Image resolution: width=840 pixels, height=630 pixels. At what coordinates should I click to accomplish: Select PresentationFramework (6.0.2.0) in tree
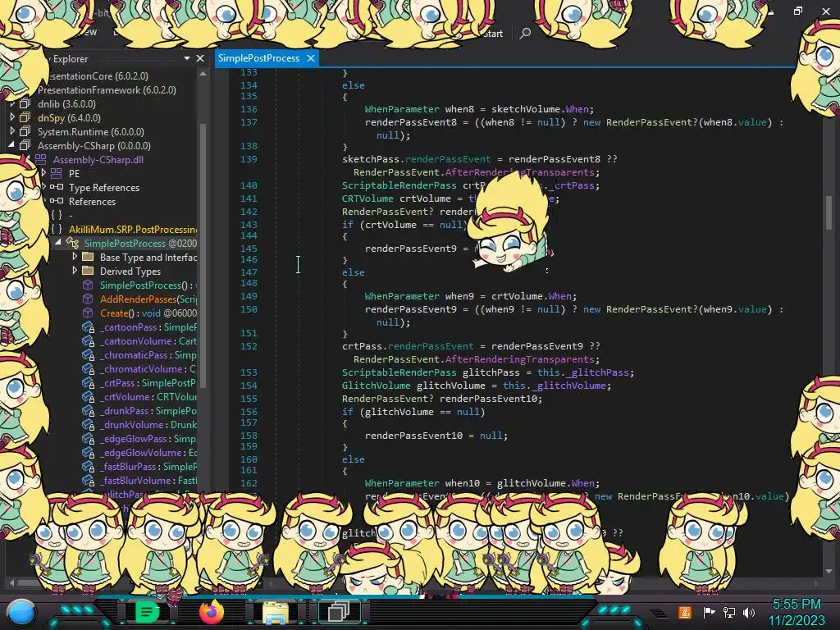pos(107,89)
